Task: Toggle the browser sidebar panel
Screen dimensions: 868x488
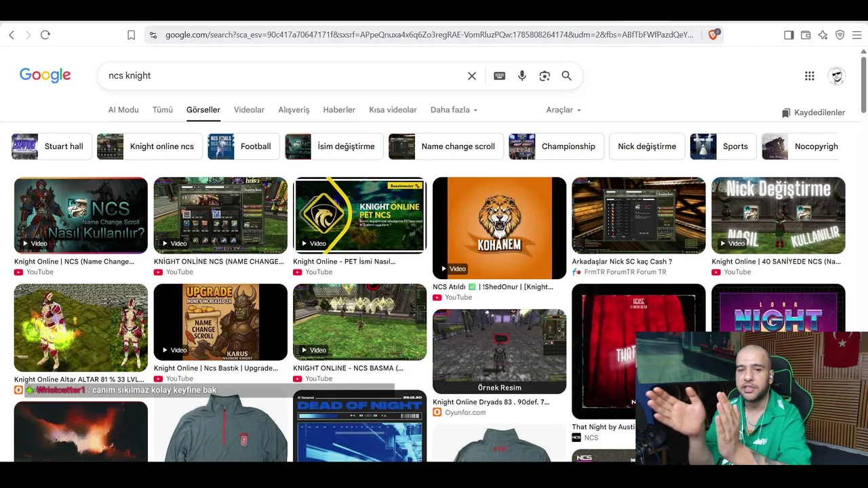Action: click(x=789, y=35)
